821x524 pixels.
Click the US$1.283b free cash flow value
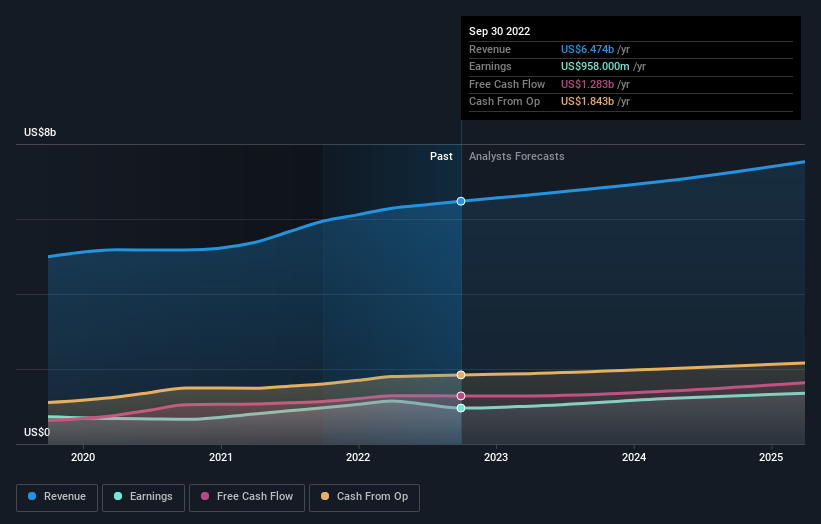pos(587,84)
